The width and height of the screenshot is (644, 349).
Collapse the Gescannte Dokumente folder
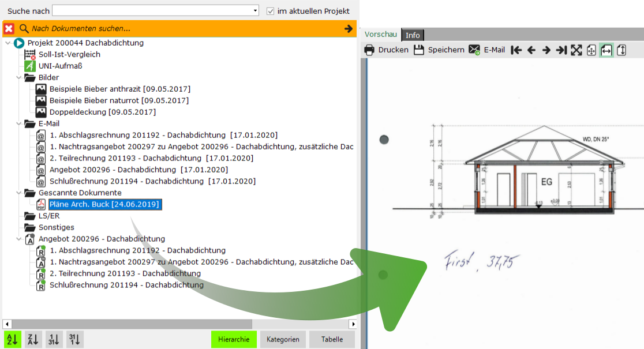[x=18, y=193]
